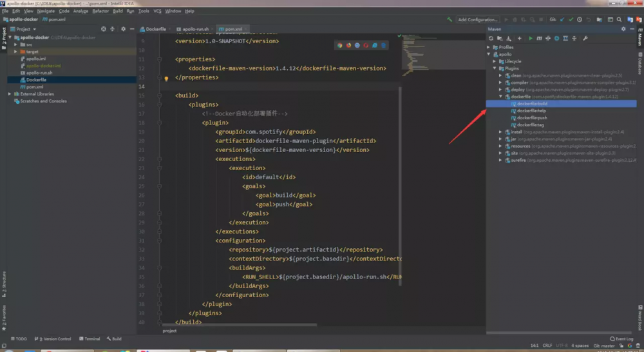Click the Maven reimport all projects icon
Screen dimensions: 644x352
491,39
